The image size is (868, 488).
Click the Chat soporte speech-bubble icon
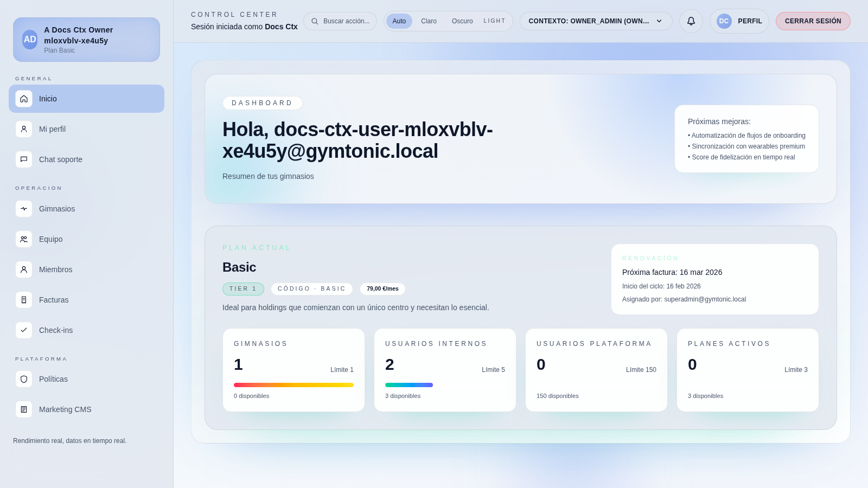(24, 159)
